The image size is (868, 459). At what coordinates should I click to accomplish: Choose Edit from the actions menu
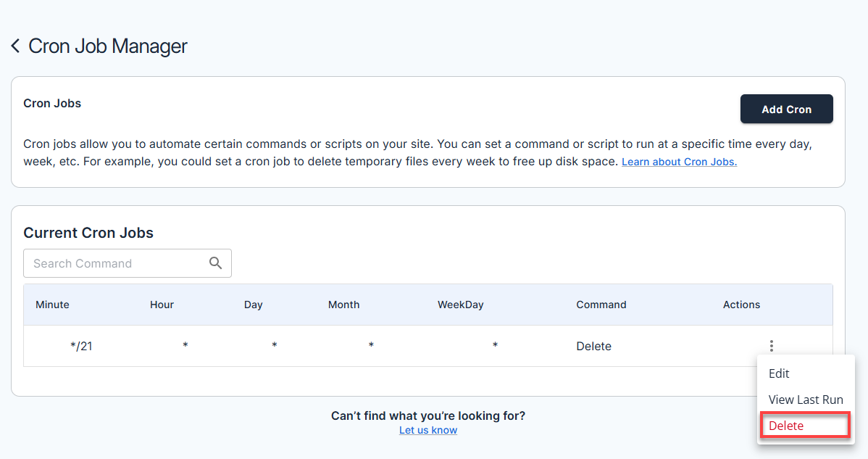(x=779, y=373)
